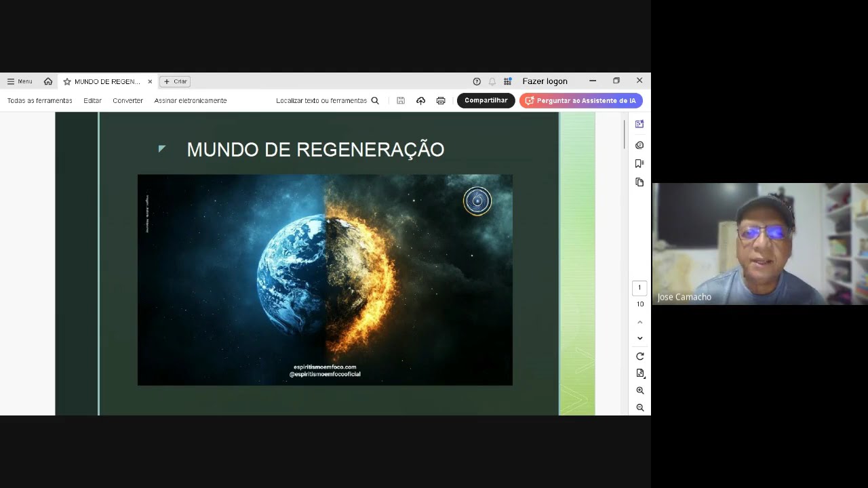Click the MUNDO DE REGENERAÇÃO slide title
The width and height of the screenshot is (868, 488).
tap(315, 150)
